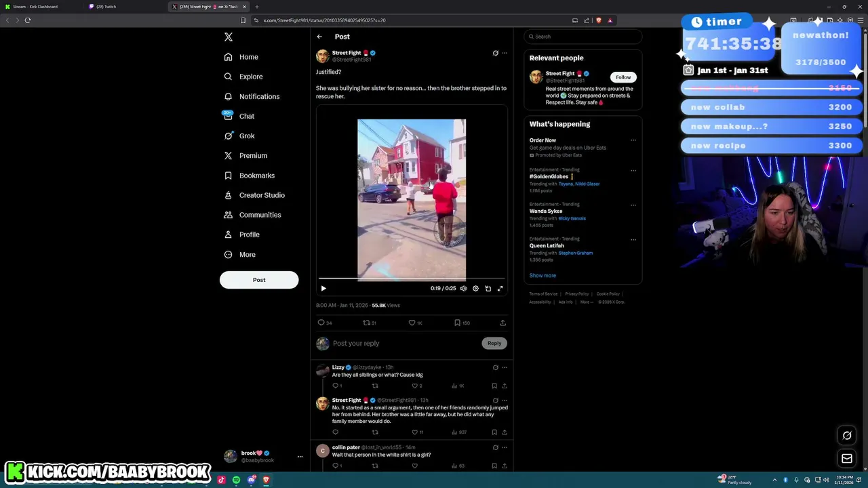Like Lizzy's reply

pyautogui.click(x=415, y=386)
